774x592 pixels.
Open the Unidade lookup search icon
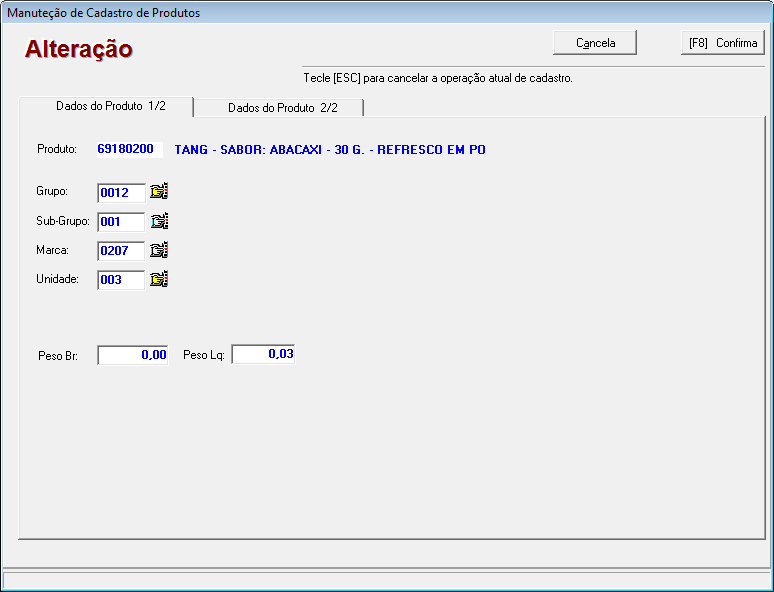coord(159,279)
